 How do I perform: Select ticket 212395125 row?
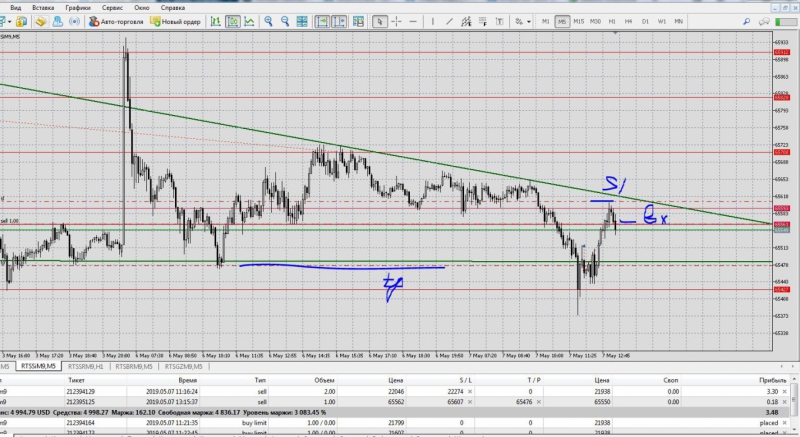coord(395,402)
